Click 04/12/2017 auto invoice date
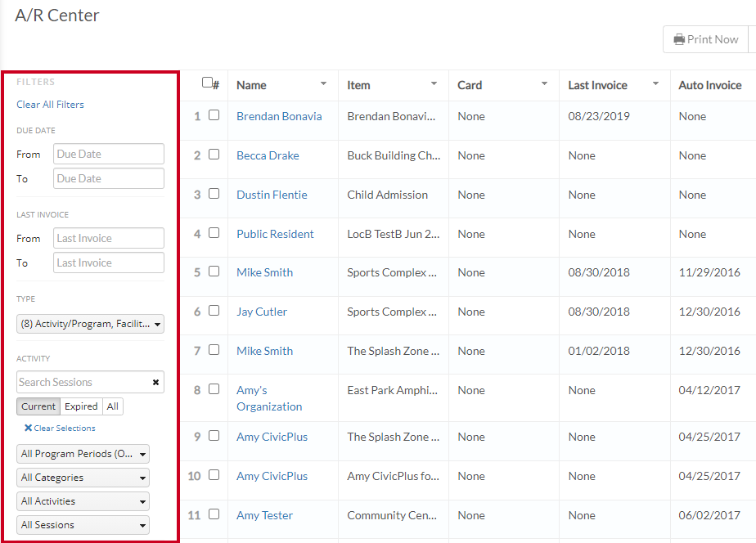 709,390
